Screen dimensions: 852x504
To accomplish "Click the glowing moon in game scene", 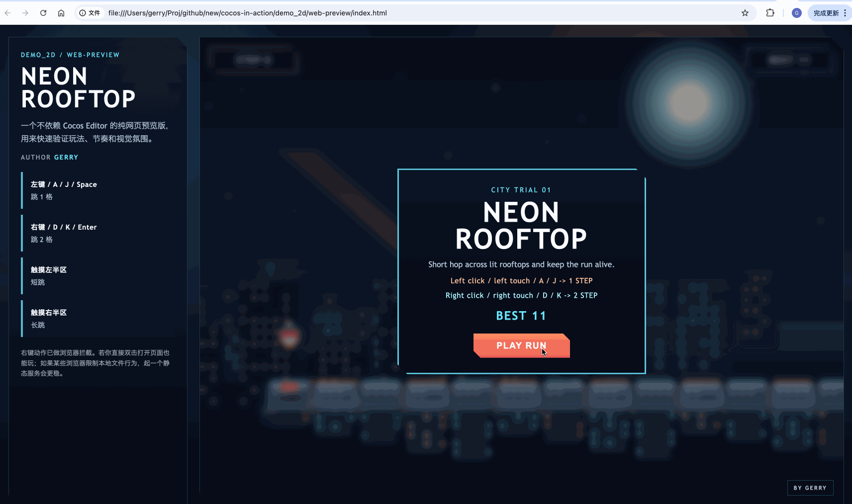I will pyautogui.click(x=689, y=102).
